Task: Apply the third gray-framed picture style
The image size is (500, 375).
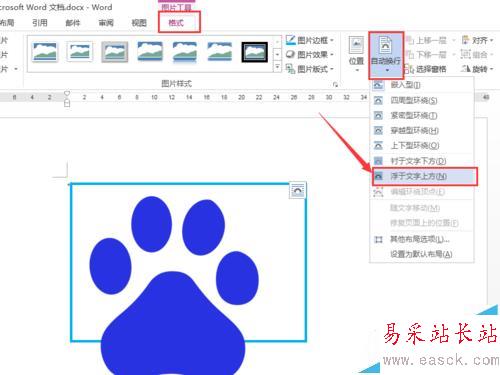Action: coord(114,52)
